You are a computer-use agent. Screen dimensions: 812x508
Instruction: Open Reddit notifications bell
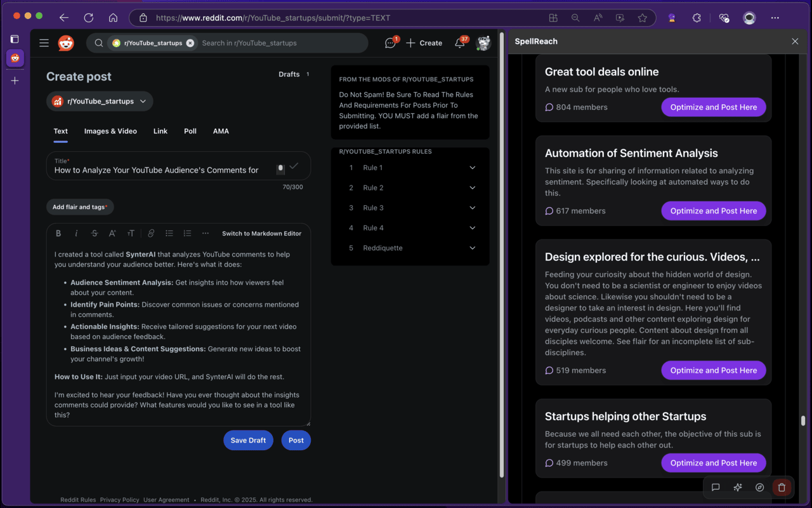tap(460, 43)
